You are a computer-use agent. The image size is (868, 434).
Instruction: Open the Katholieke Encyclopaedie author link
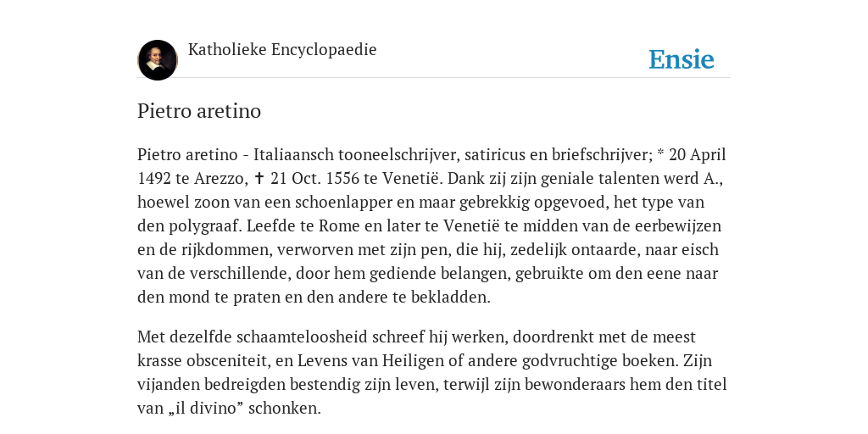pyautogui.click(x=282, y=50)
